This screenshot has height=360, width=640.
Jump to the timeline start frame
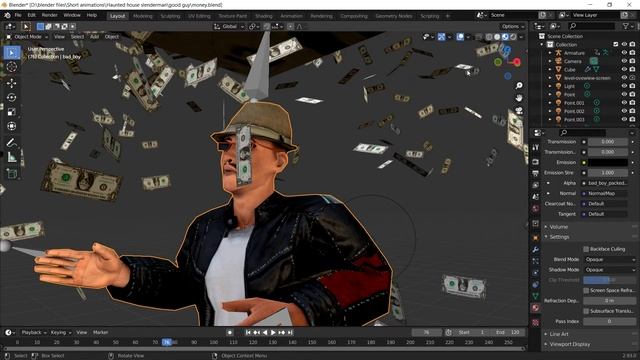click(248, 333)
